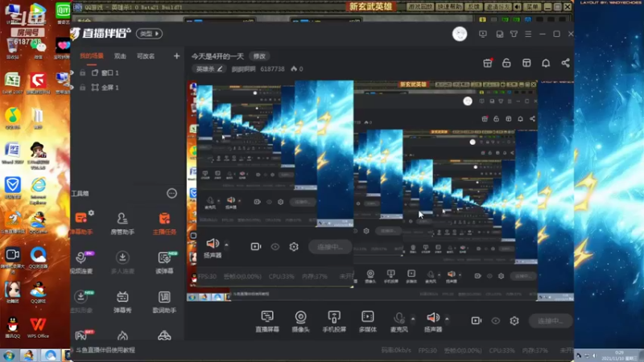
Task: Add 直播屏幕 screen capture source
Action: (x=267, y=321)
